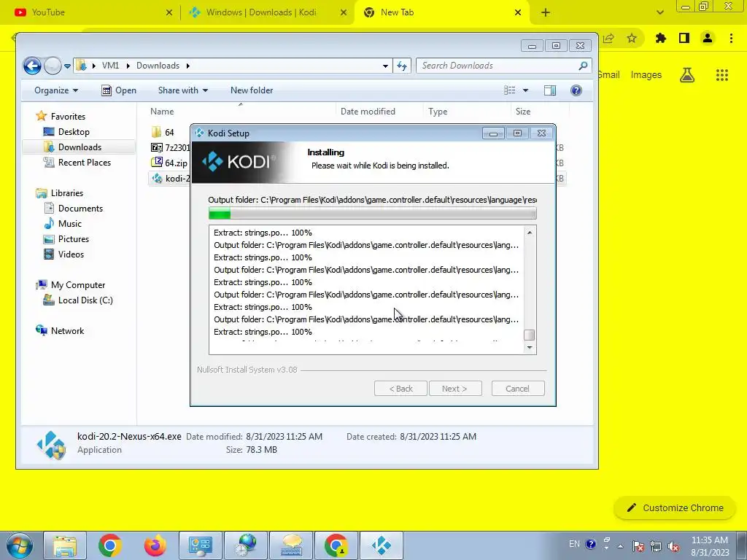The height and width of the screenshot is (560, 747).
Task: Click the New Tab browser tab
Action: [x=441, y=12]
